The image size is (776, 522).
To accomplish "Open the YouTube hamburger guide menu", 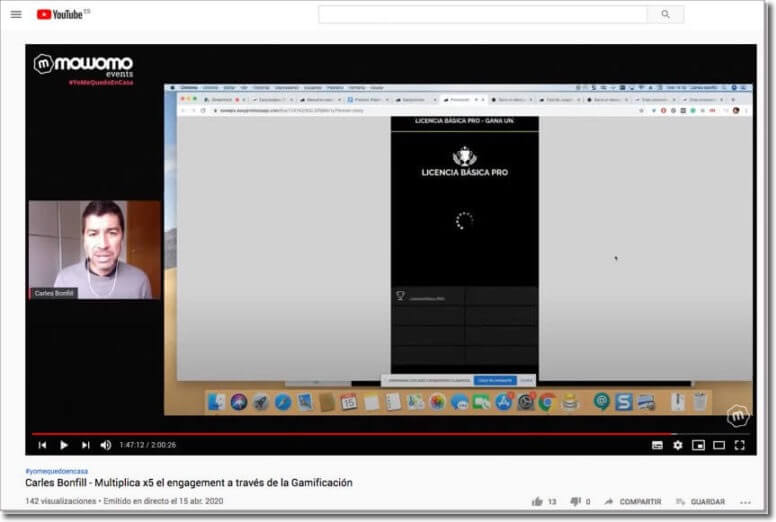I will (16, 14).
